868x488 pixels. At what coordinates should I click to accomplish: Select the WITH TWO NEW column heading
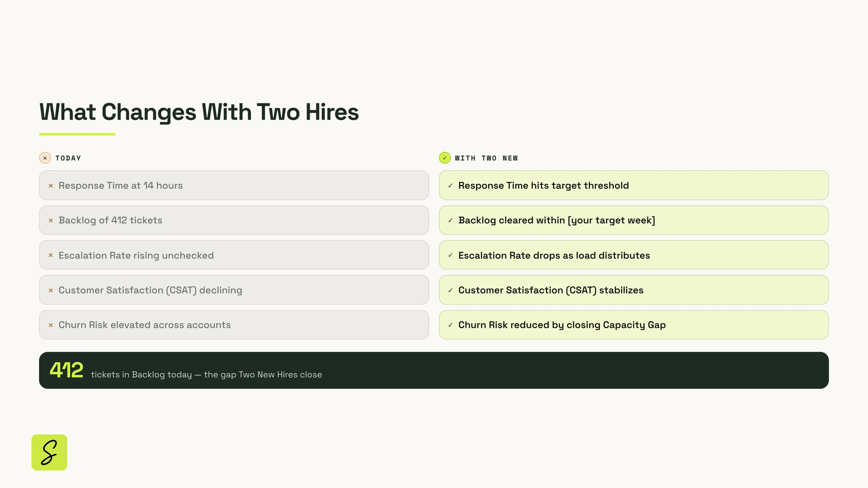click(x=486, y=158)
